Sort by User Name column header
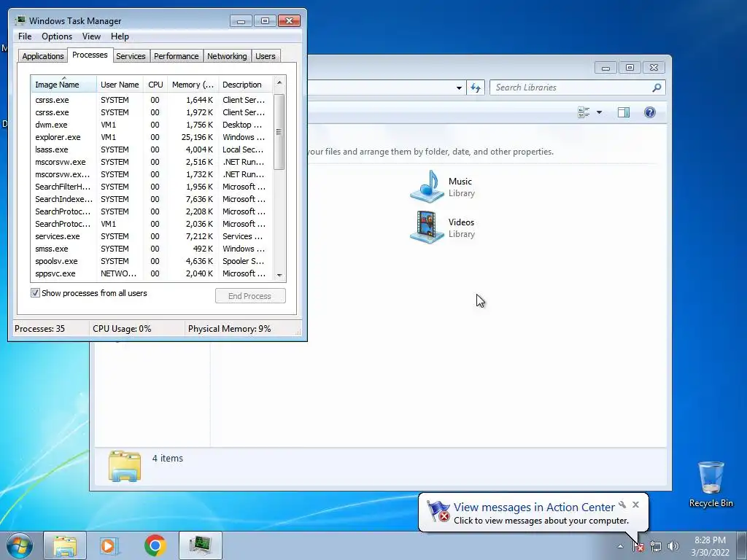This screenshot has width=747, height=560. pyautogui.click(x=120, y=85)
